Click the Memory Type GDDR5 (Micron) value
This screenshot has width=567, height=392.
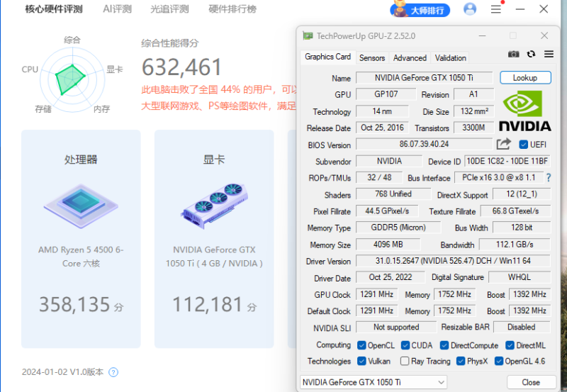pos(398,228)
